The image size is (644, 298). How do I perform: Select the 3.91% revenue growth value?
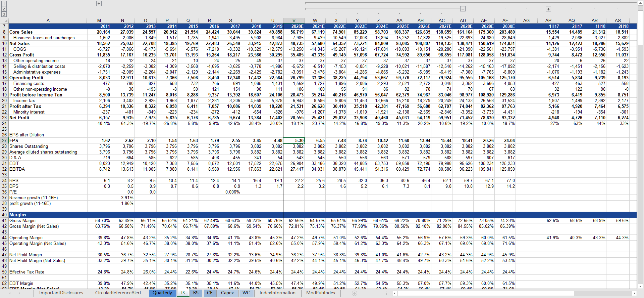coord(127,198)
